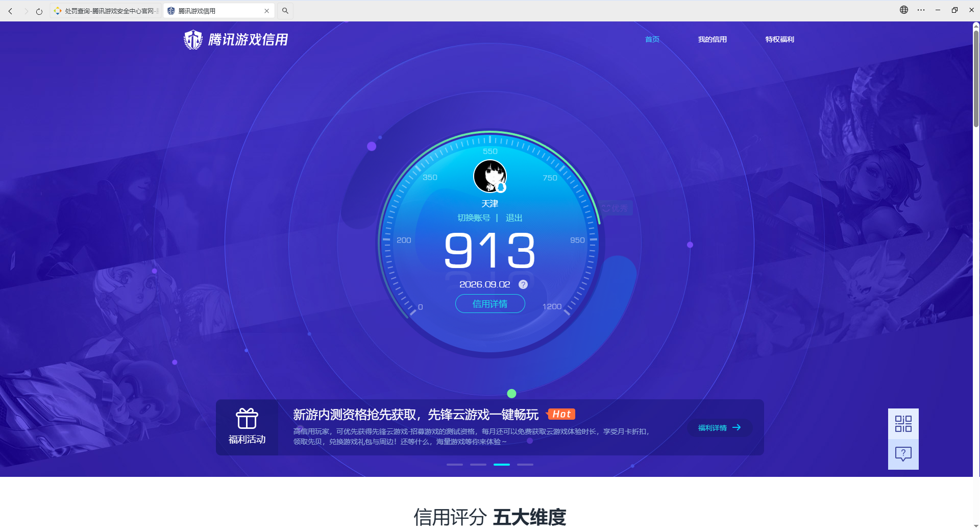Click the date 2026.09.02
This screenshot has width=980, height=531.
485,284
